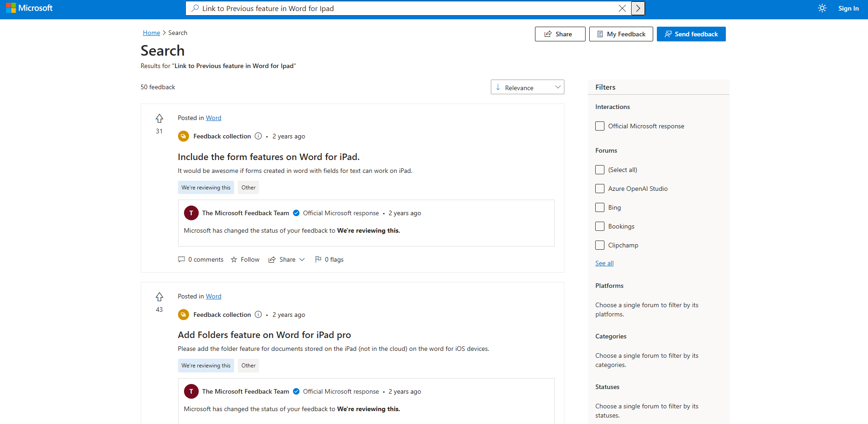The height and width of the screenshot is (424, 868).
Task: Click the Feedback Team avatar in second response
Action: 191,391
